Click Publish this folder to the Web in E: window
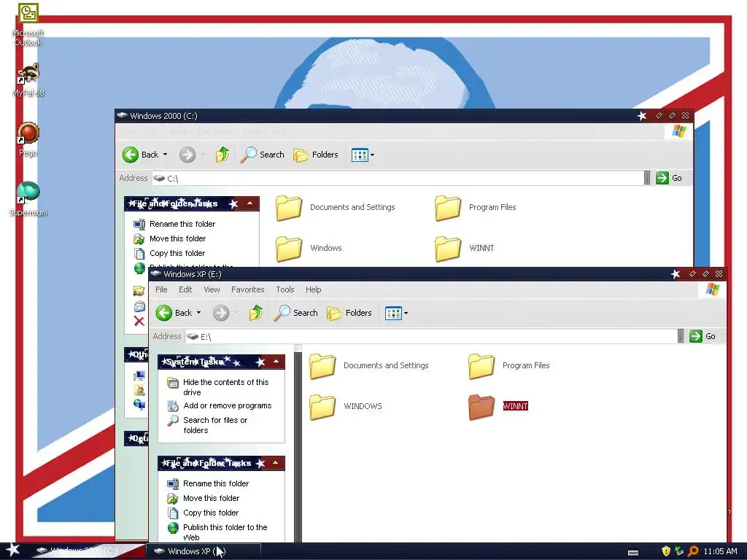The width and height of the screenshot is (747, 560). [x=225, y=532]
